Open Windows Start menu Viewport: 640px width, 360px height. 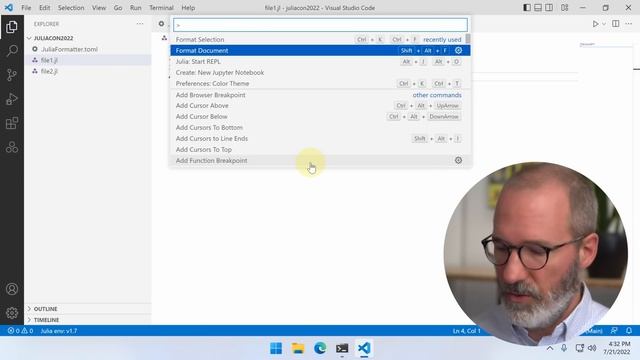coord(276,348)
